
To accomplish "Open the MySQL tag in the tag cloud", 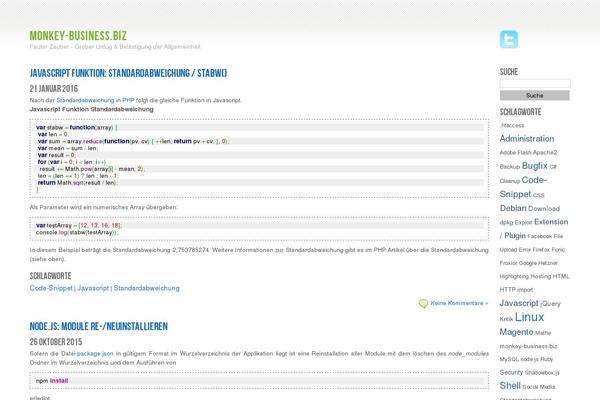I will [x=509, y=359].
